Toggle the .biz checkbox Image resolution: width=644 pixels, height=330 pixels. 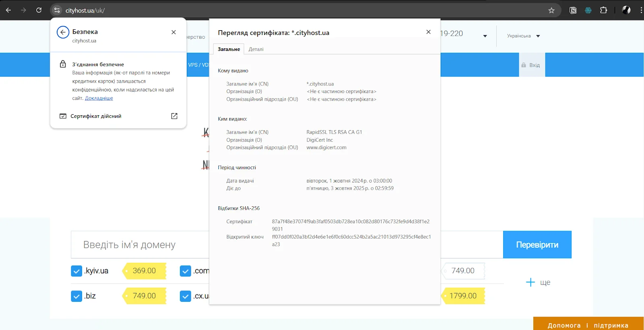[76, 296]
